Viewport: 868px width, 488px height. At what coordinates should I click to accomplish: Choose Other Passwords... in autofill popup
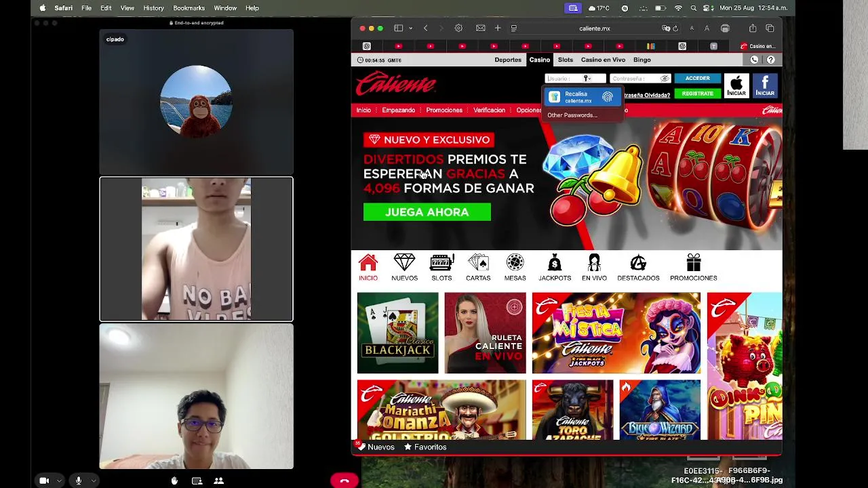click(x=572, y=115)
